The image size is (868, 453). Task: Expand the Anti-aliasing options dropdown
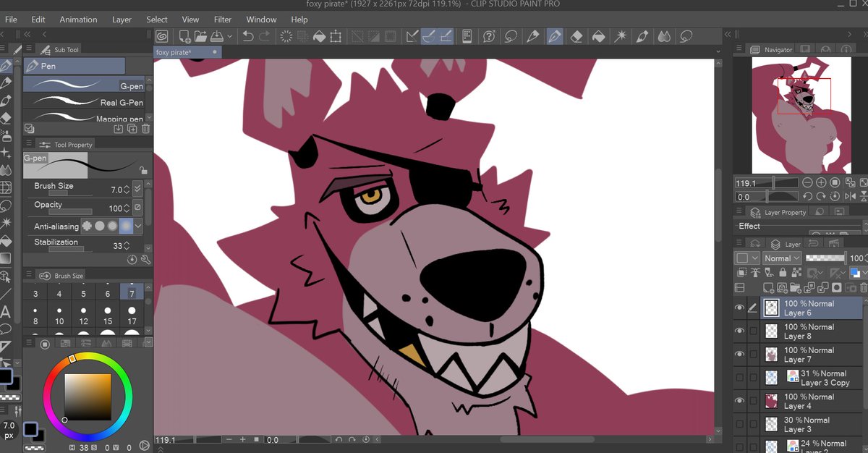pyautogui.click(x=138, y=226)
